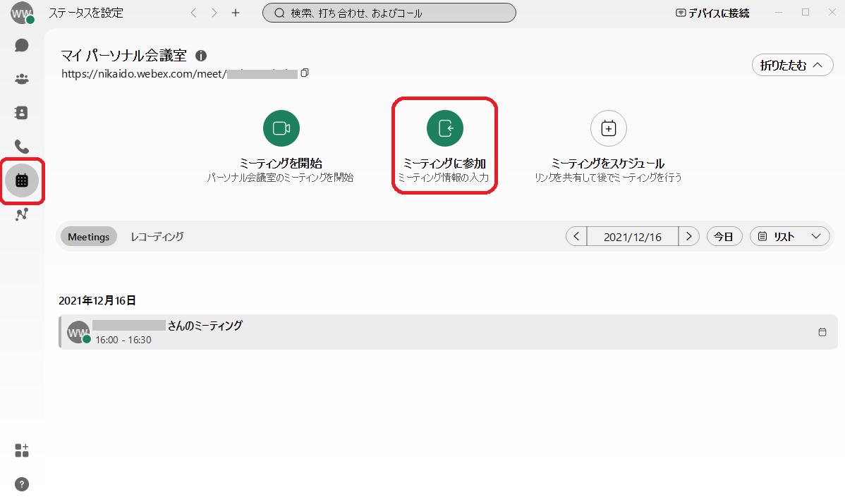
Task: Click the 今日 button
Action: pos(724,236)
